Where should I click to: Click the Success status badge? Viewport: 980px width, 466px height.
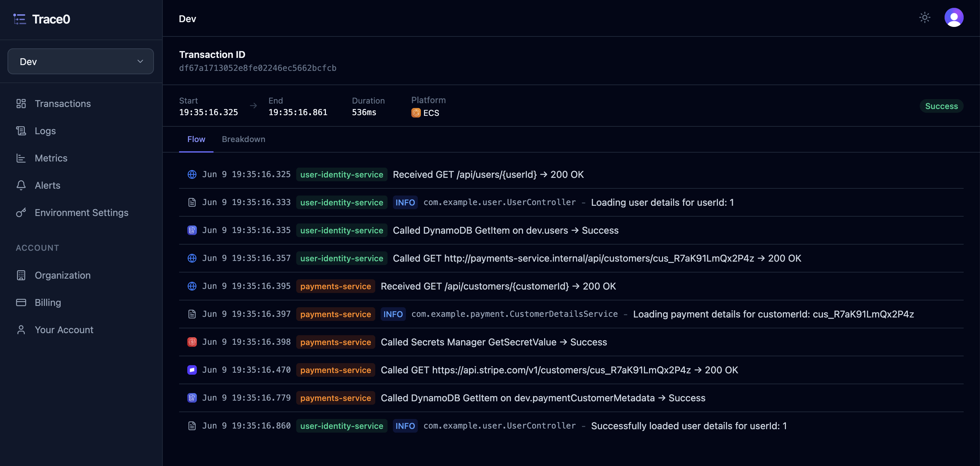coord(941,106)
